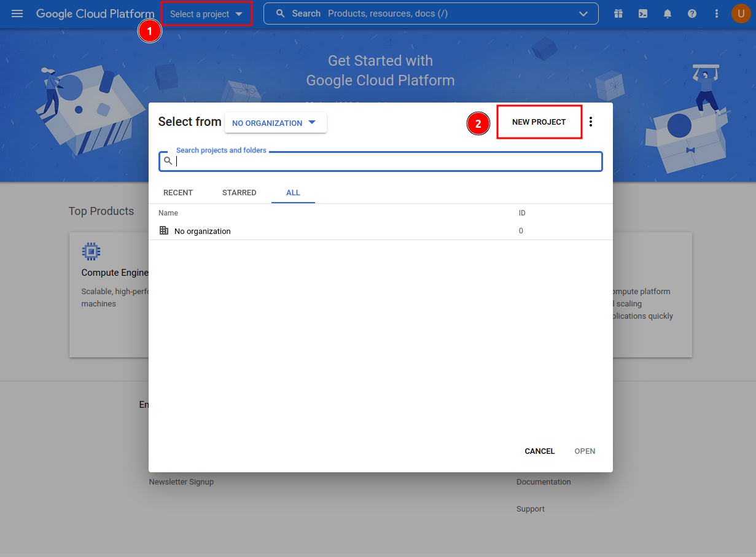This screenshot has height=557, width=756.
Task: Select the ALL tab
Action: click(293, 193)
